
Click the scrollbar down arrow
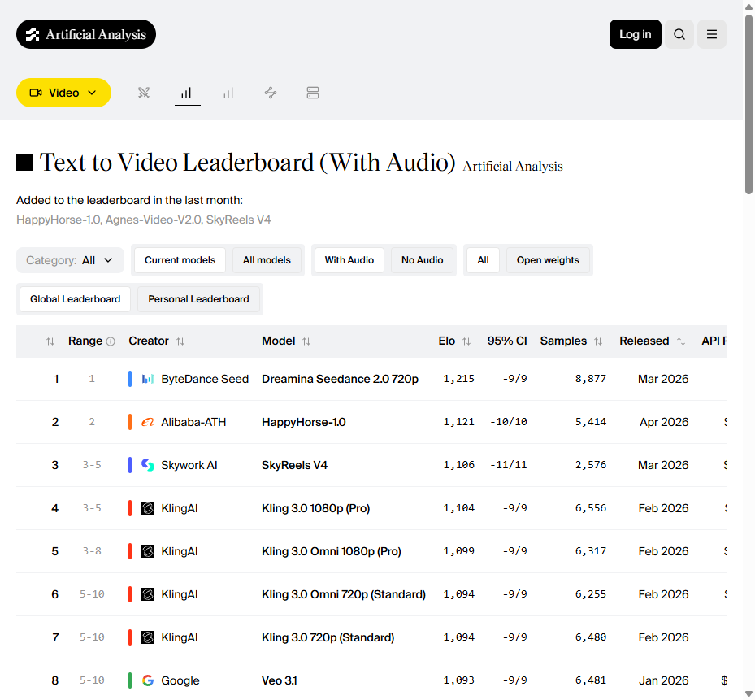coord(748,694)
